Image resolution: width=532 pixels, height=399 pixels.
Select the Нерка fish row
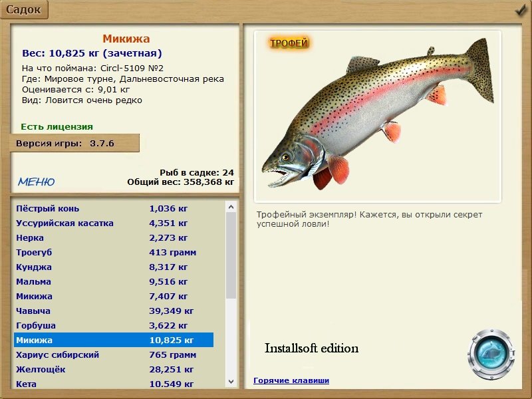coord(114,237)
